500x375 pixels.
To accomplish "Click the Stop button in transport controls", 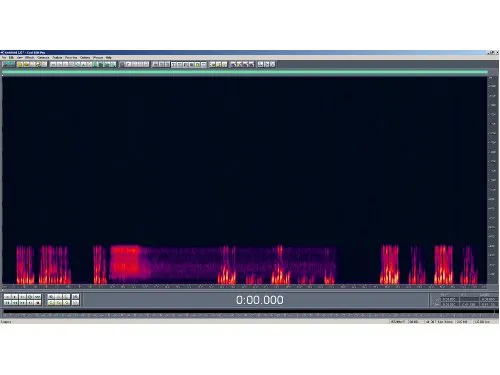I will coord(7,296).
